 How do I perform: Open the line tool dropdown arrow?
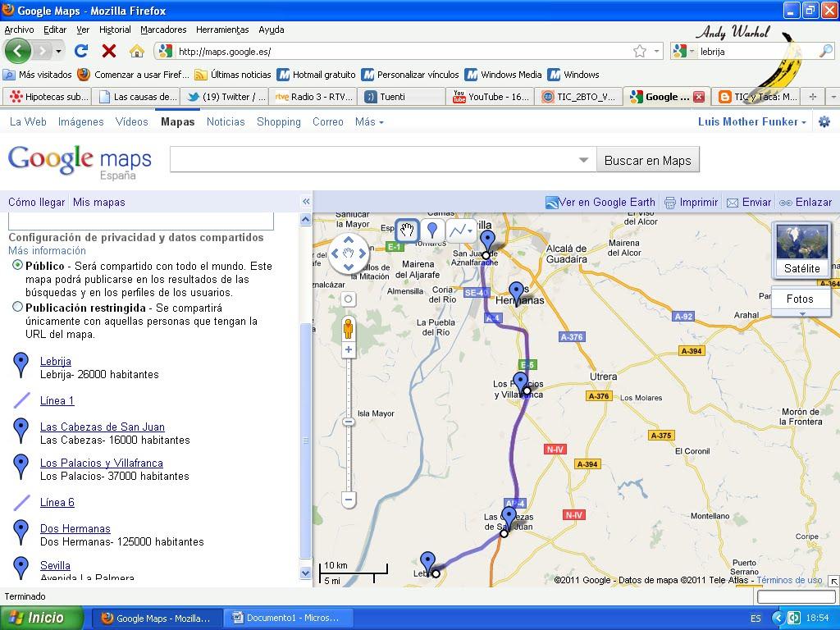[470, 231]
